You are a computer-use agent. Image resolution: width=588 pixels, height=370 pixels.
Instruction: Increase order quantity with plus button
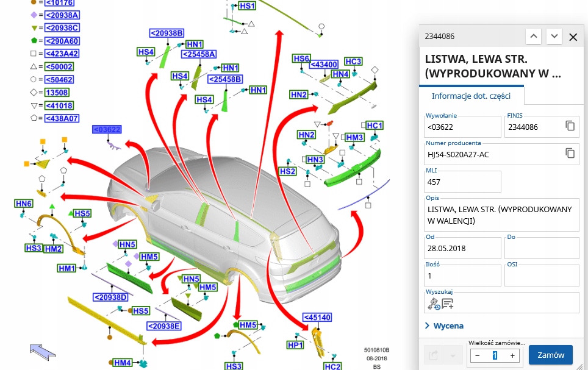pyautogui.click(x=512, y=355)
